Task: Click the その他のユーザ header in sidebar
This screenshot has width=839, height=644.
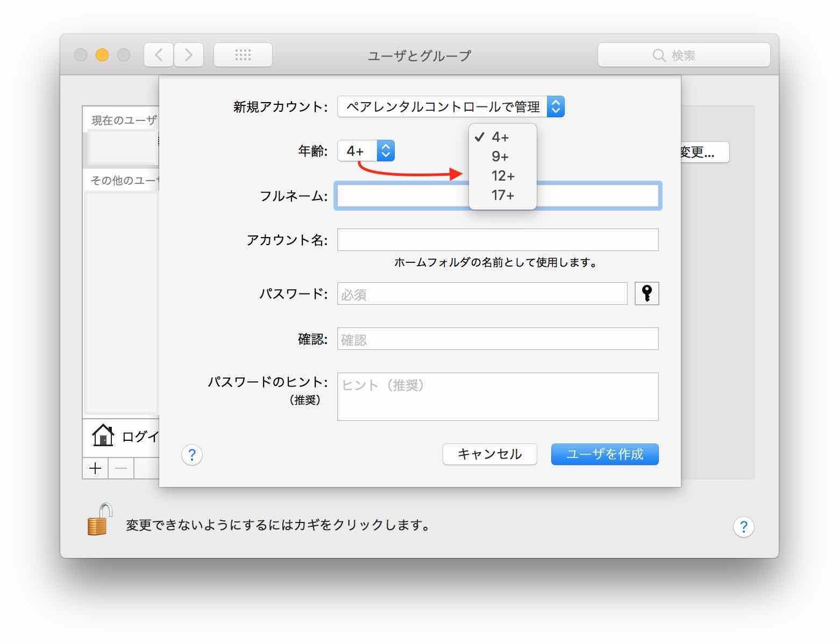Action: pyautogui.click(x=124, y=180)
